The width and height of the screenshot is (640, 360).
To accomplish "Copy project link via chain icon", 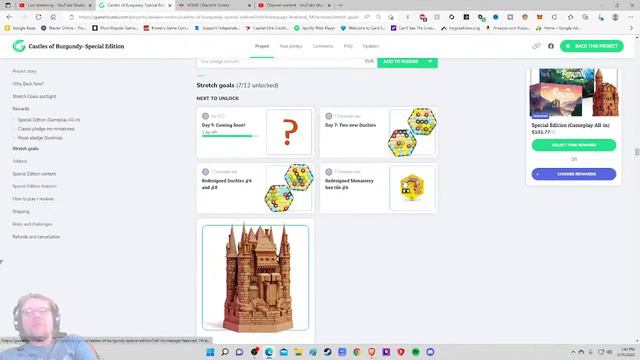I will coord(536,46).
